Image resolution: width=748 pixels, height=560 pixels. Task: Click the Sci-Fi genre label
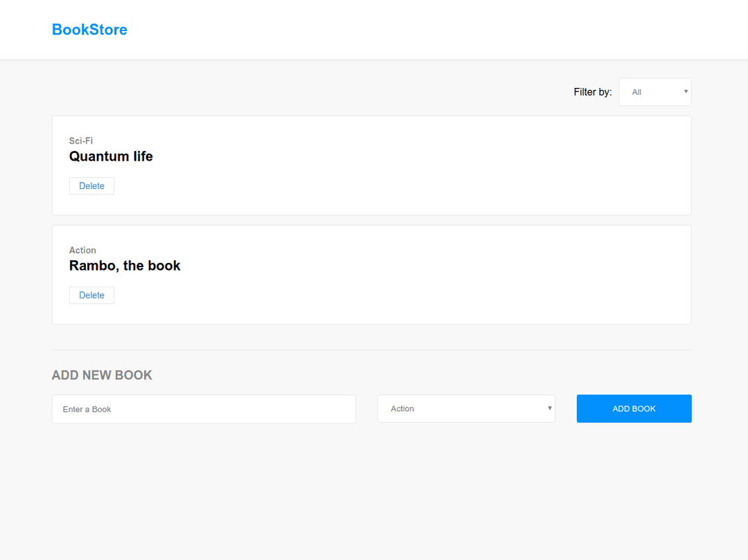80,141
